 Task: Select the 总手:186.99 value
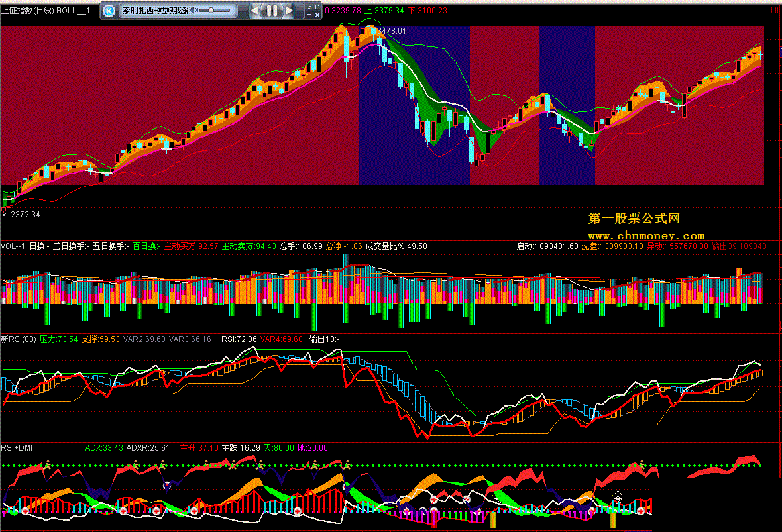tap(302, 246)
